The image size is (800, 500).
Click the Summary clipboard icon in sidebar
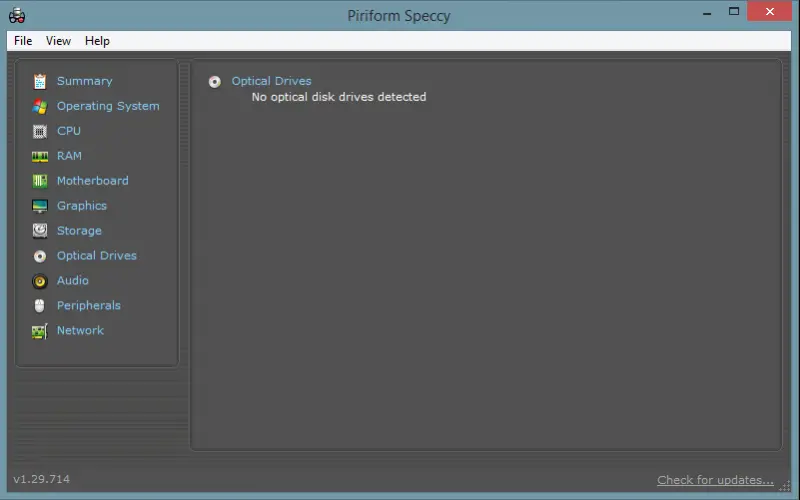(39, 81)
